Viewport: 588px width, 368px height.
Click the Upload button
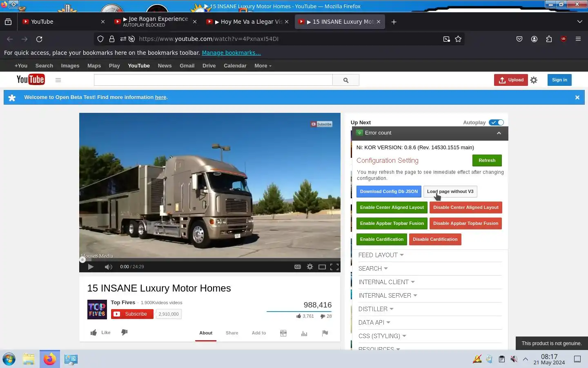coord(511,80)
